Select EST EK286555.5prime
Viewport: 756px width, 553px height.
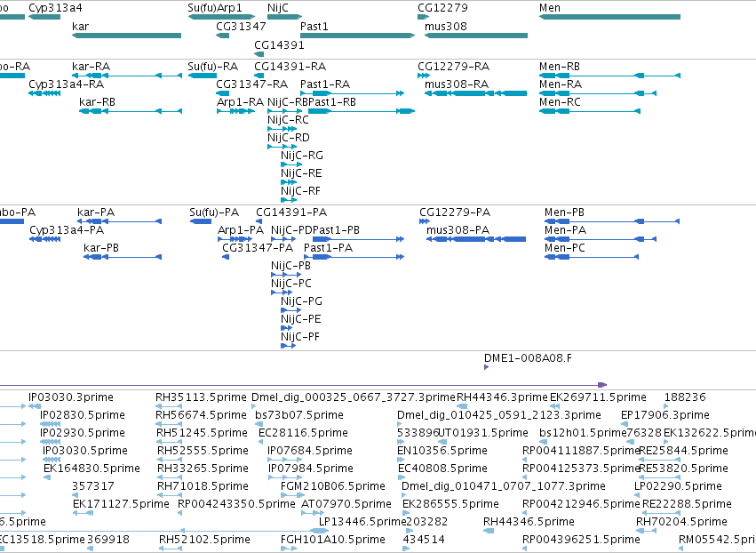(405, 513)
